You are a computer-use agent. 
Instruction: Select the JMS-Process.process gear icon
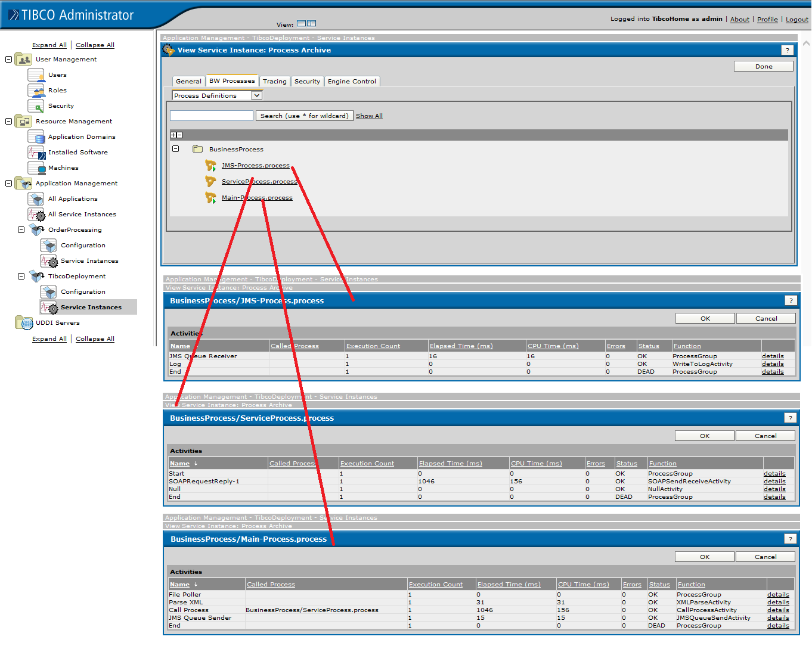[x=211, y=165]
